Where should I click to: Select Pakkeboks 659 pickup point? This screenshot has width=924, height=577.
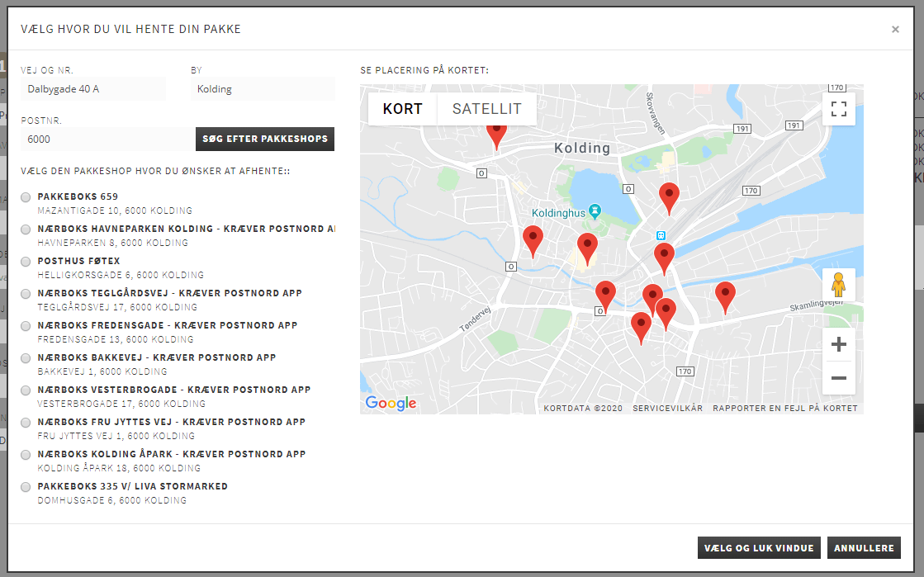coord(26,197)
